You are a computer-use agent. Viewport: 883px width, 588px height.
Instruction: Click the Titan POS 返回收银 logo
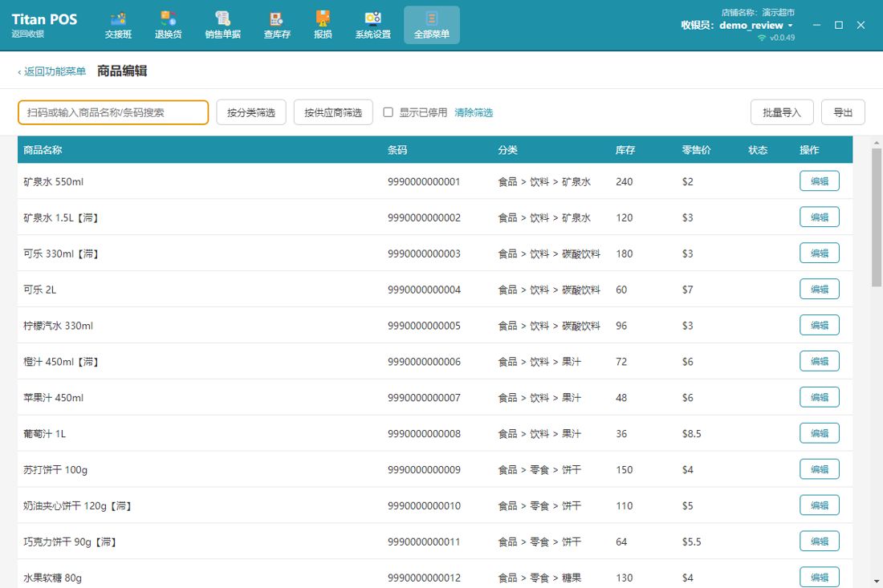(44, 25)
